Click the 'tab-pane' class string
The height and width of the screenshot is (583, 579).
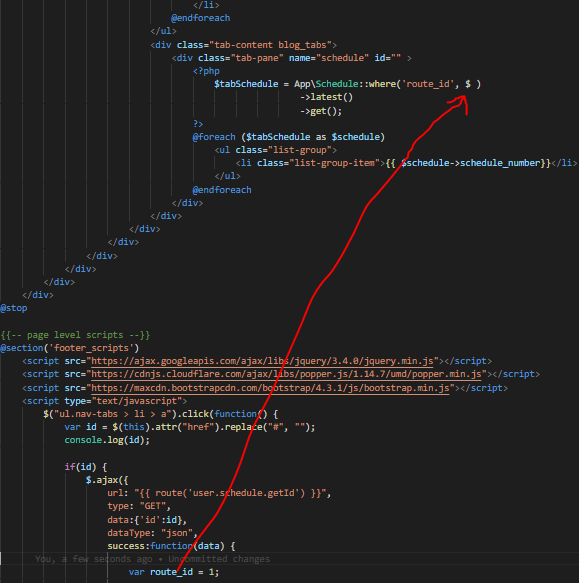[x=257, y=58]
